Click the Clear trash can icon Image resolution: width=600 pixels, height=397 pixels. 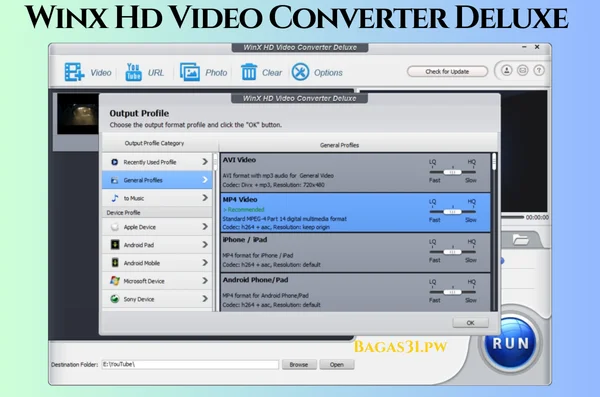pyautogui.click(x=249, y=72)
